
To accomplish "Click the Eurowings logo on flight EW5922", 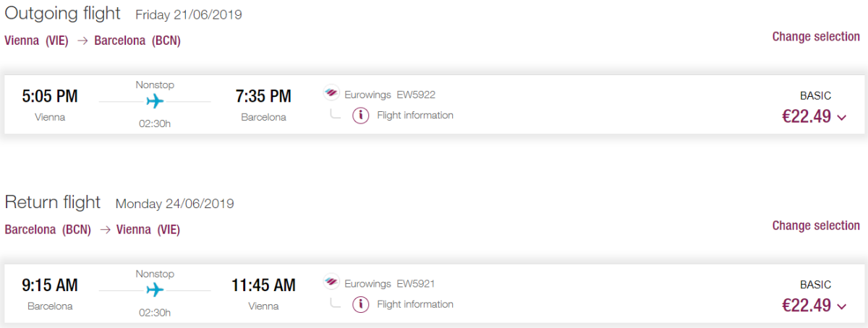I will [x=331, y=94].
